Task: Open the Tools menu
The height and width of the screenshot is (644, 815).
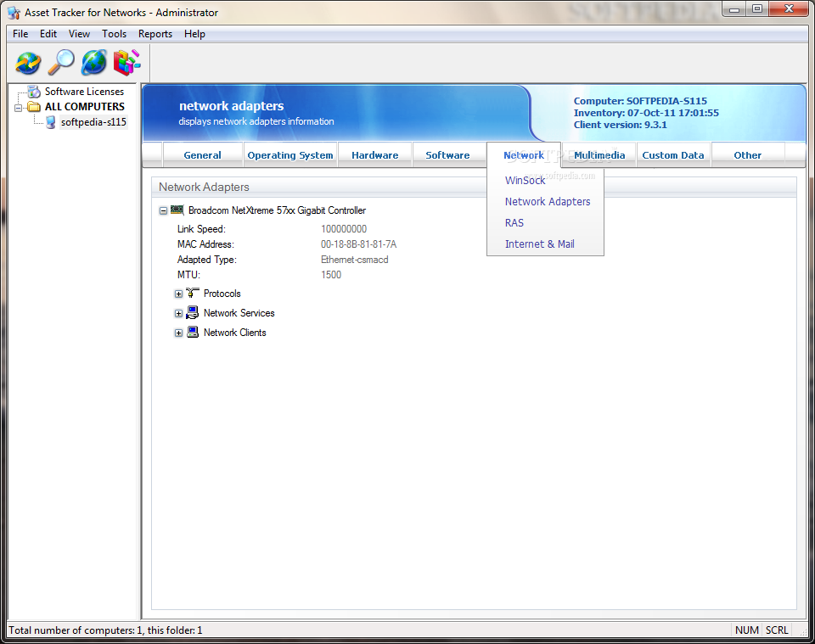Action: point(114,34)
